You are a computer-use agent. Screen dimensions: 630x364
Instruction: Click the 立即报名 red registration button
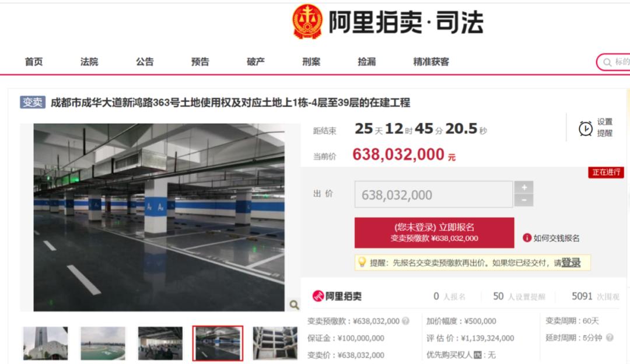434,233
